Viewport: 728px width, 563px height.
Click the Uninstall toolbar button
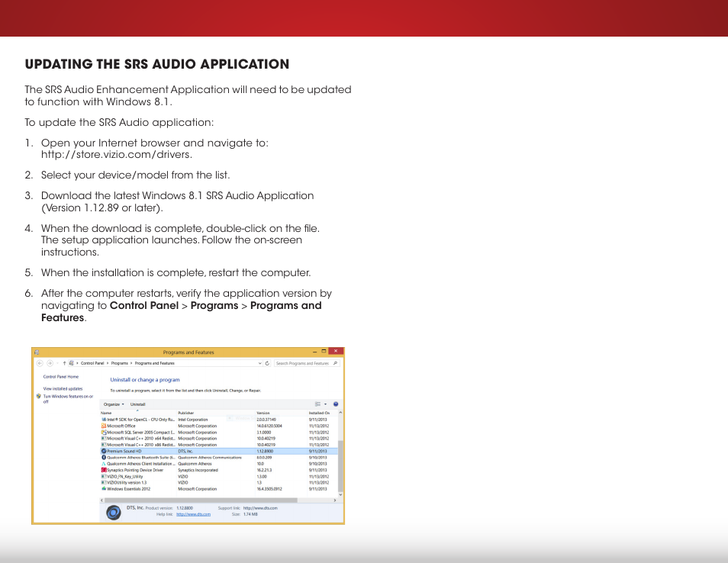click(x=138, y=404)
